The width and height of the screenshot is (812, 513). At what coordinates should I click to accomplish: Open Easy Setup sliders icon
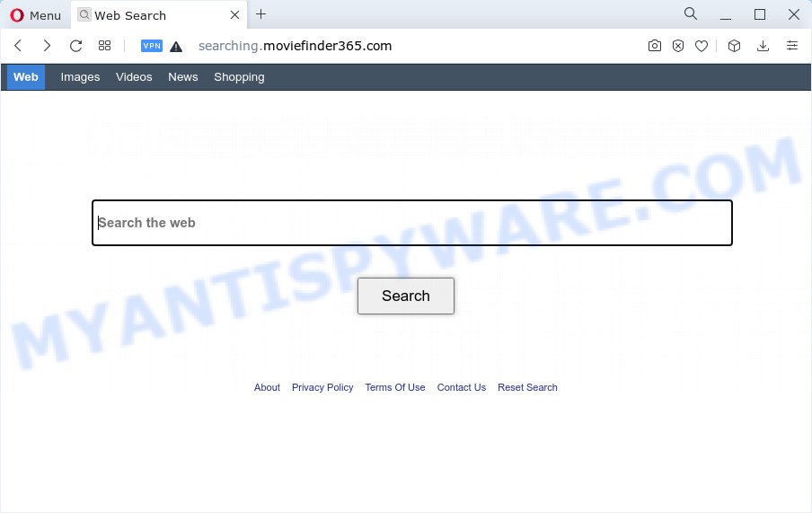[792, 46]
